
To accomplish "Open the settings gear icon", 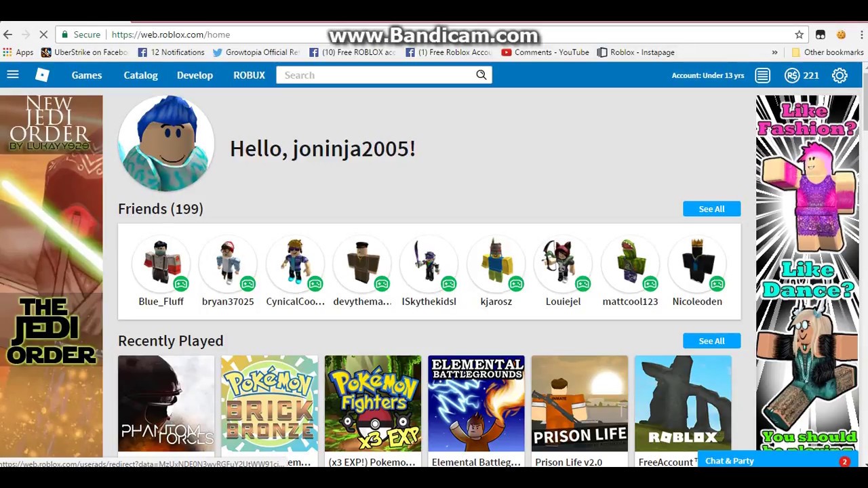I will coord(840,75).
